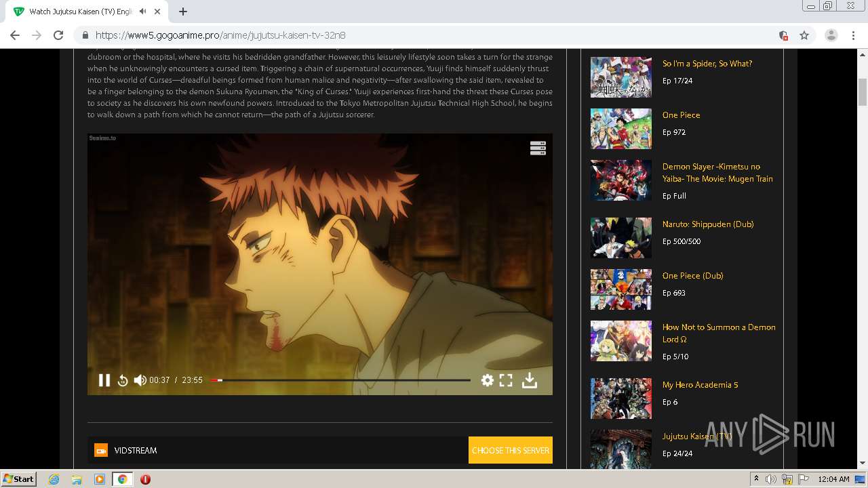
Task: Enter fullscreen video mode
Action: coord(506,380)
